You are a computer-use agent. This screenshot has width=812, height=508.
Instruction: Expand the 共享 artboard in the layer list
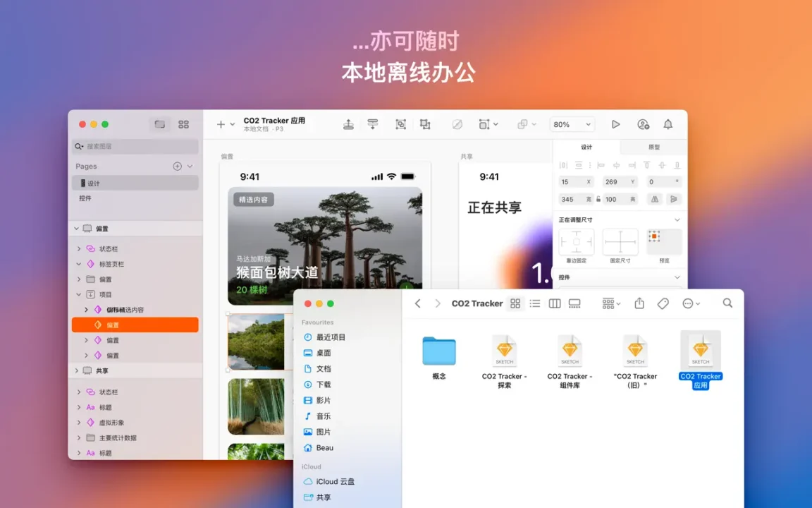click(77, 370)
